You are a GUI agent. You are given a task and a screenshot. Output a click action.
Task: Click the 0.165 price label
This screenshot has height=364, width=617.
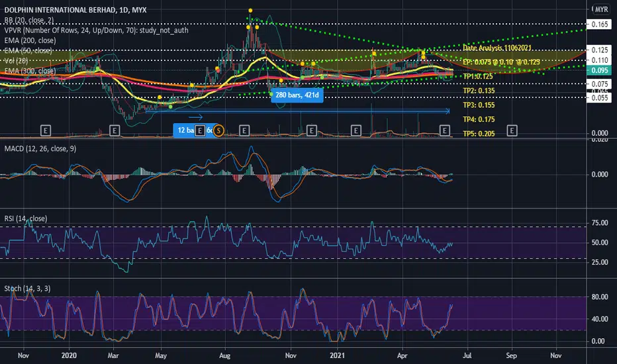click(x=599, y=24)
